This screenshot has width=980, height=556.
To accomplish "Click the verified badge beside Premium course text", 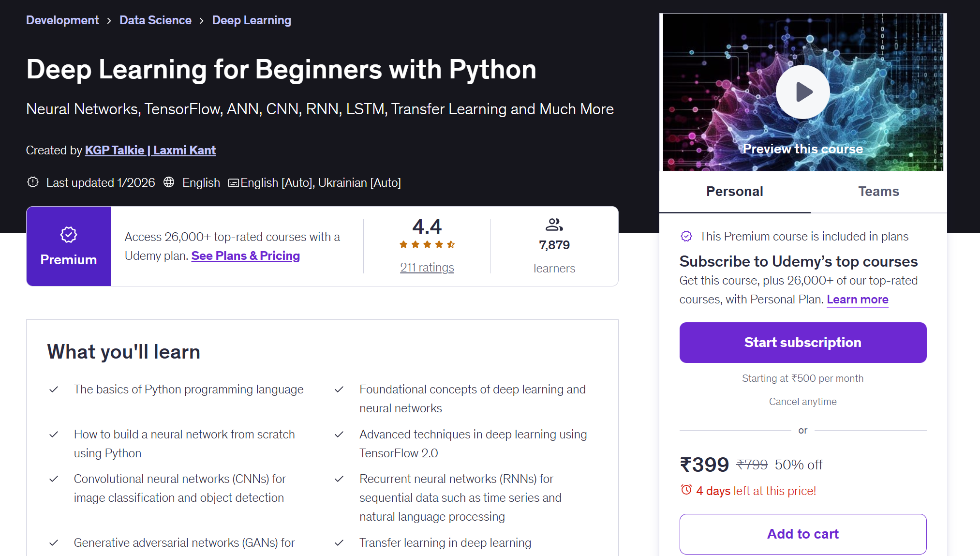I will tap(686, 236).
